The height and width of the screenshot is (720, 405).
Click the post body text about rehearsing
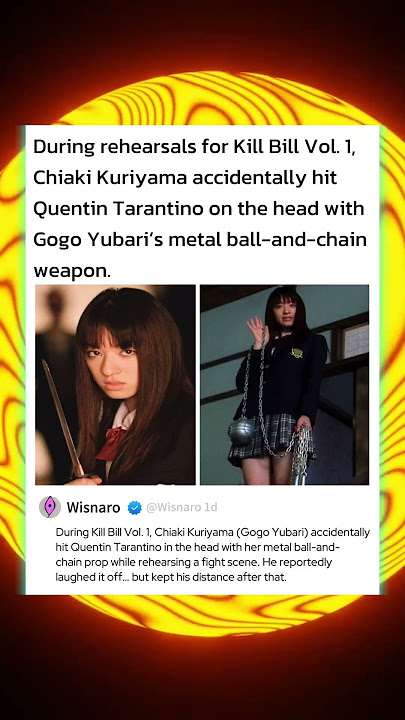(x=213, y=555)
